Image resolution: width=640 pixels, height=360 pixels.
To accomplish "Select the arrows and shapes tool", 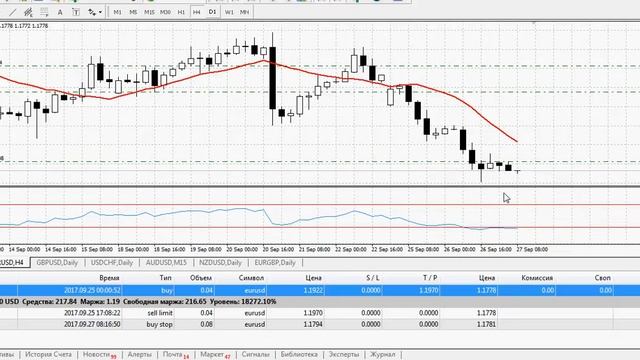I will click(x=92, y=12).
